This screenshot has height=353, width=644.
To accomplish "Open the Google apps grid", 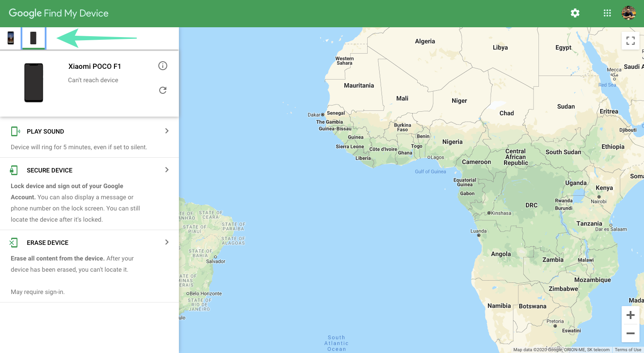I will coord(607,13).
